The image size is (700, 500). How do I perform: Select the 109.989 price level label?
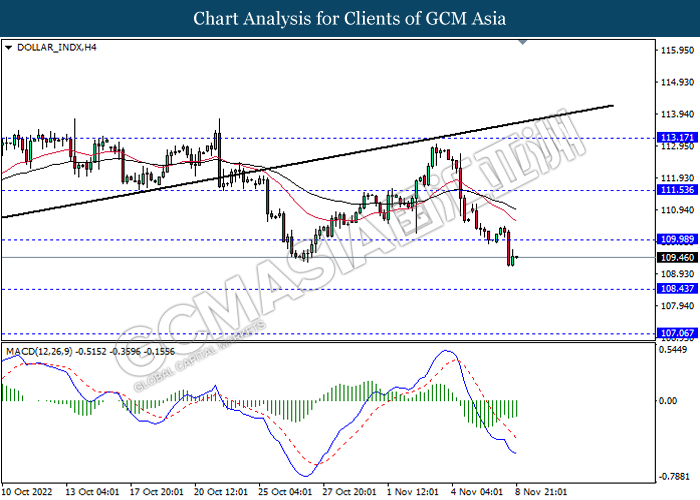coord(677,239)
